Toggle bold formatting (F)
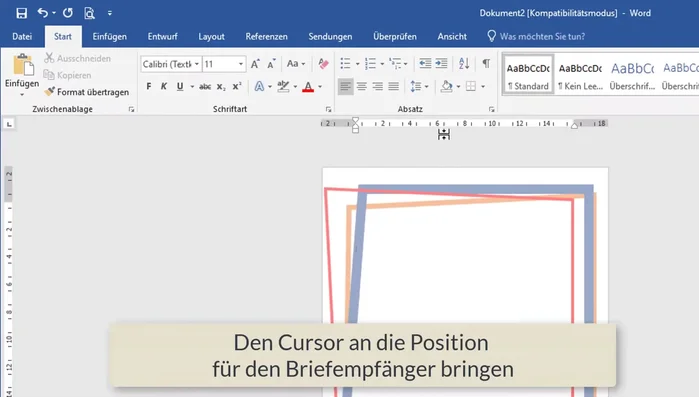Image resolution: width=699 pixels, height=397 pixels. [x=148, y=86]
